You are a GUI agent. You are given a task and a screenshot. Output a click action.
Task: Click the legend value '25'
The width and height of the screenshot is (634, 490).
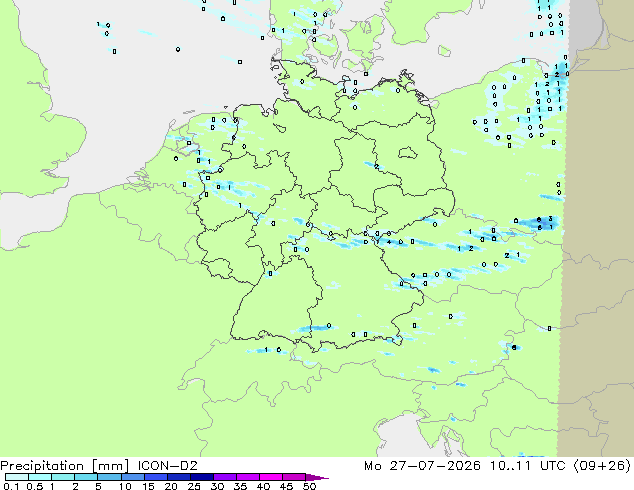[194, 486]
